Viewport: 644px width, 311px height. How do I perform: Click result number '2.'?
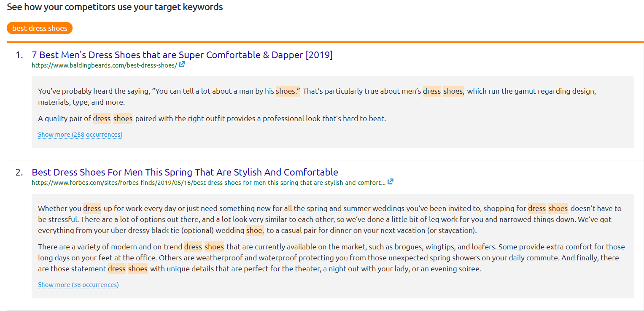pyautogui.click(x=19, y=173)
